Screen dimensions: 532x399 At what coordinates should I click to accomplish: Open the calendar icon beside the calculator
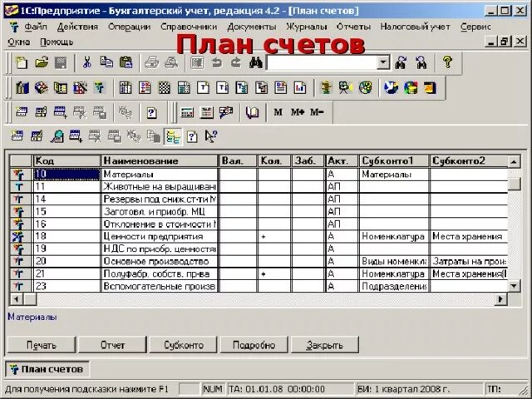207,113
